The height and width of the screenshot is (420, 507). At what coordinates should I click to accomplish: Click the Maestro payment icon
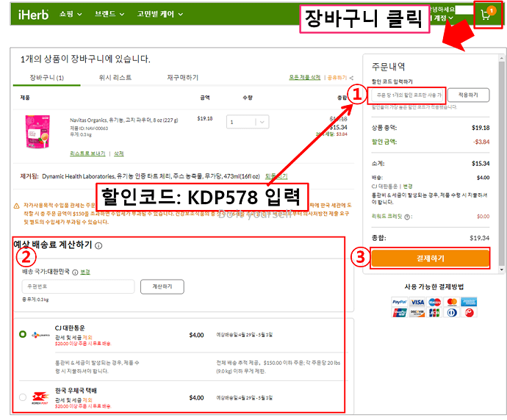coord(434,302)
